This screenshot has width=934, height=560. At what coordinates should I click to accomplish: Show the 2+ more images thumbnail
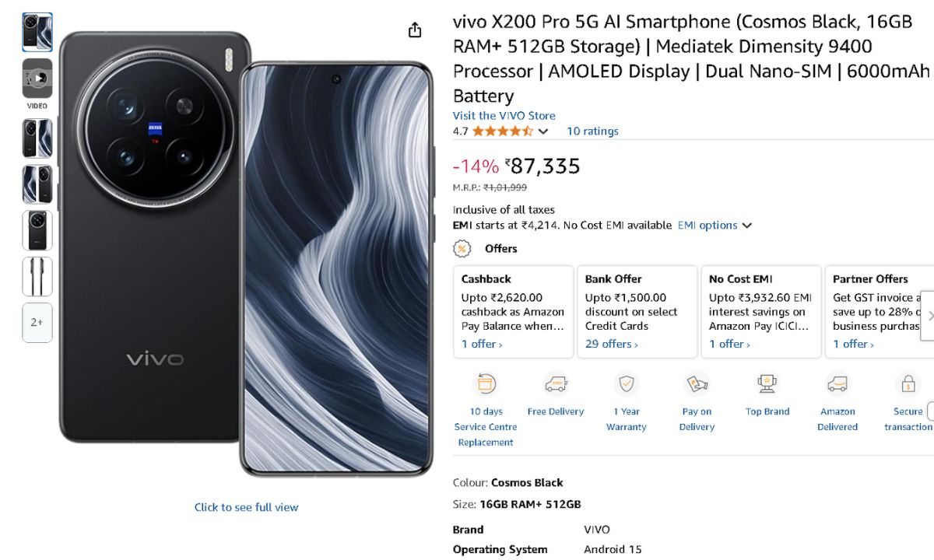coord(37,322)
